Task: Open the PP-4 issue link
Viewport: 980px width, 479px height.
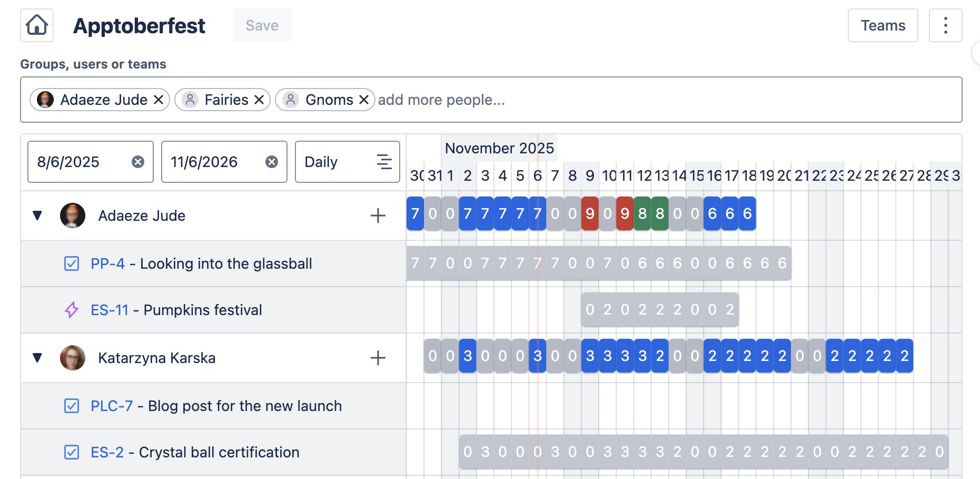Action: pos(107,263)
